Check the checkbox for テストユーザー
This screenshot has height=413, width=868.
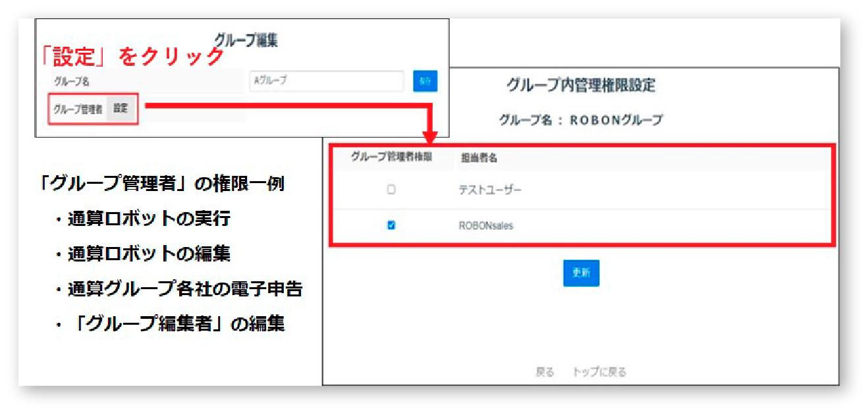pos(390,190)
